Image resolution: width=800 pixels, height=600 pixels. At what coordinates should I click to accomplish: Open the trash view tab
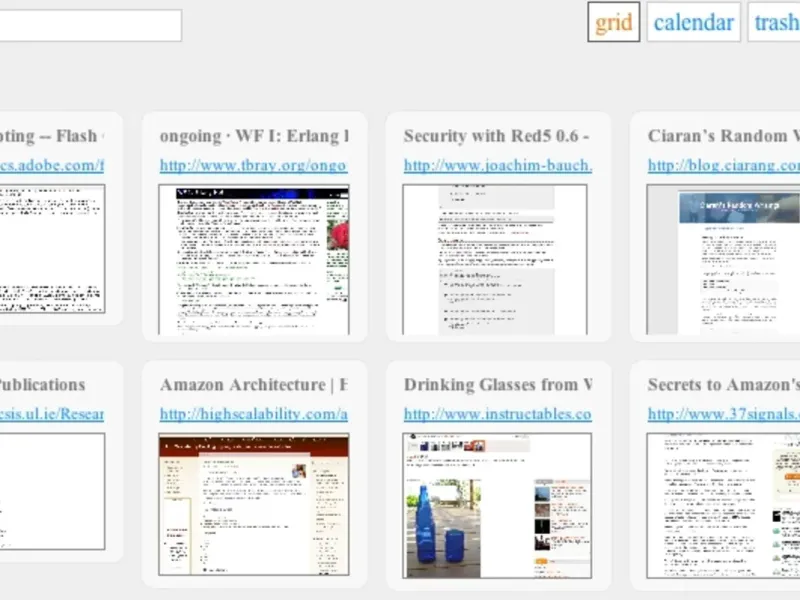pos(774,22)
